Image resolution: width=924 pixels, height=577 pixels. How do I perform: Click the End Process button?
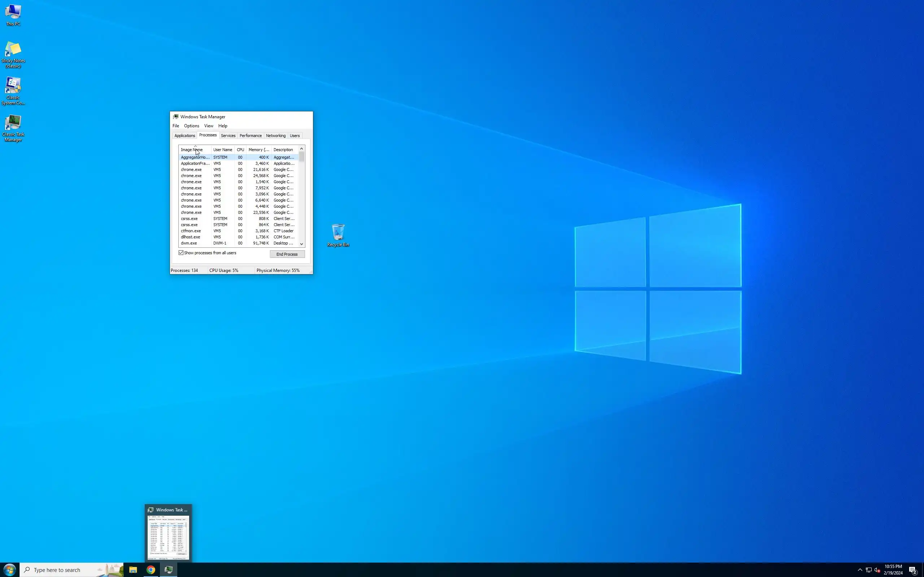pos(287,254)
